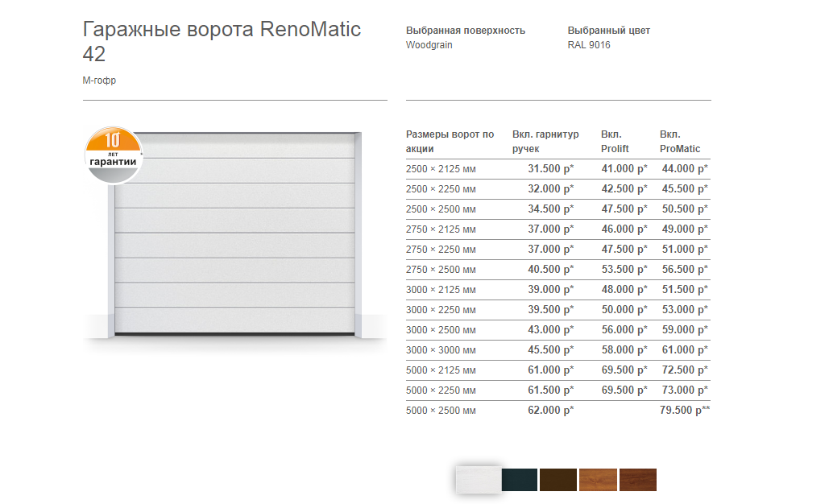
Task: Click the price '48.000 р*'
Action: [x=624, y=289]
